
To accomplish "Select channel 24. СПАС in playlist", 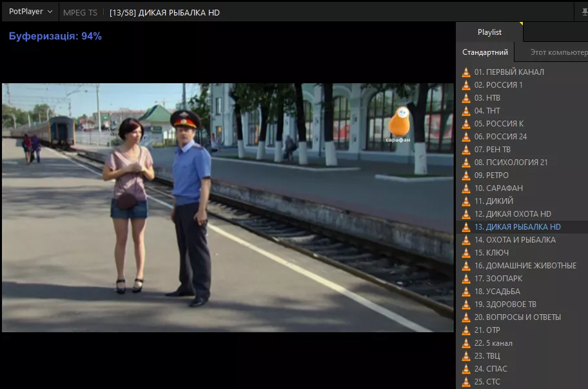I will point(522,369).
